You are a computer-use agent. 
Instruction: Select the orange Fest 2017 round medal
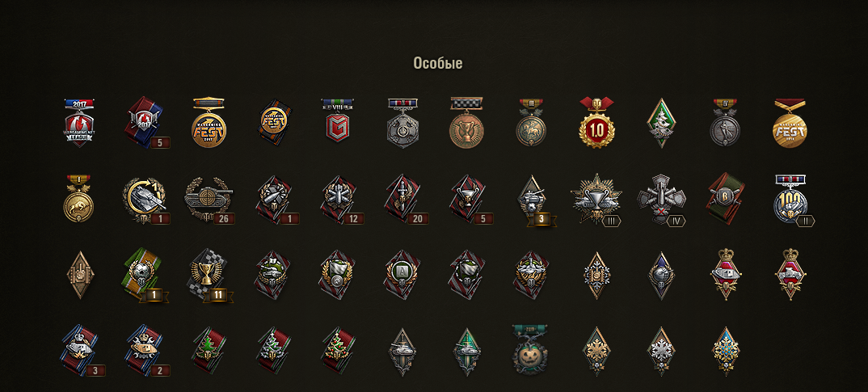209,123
